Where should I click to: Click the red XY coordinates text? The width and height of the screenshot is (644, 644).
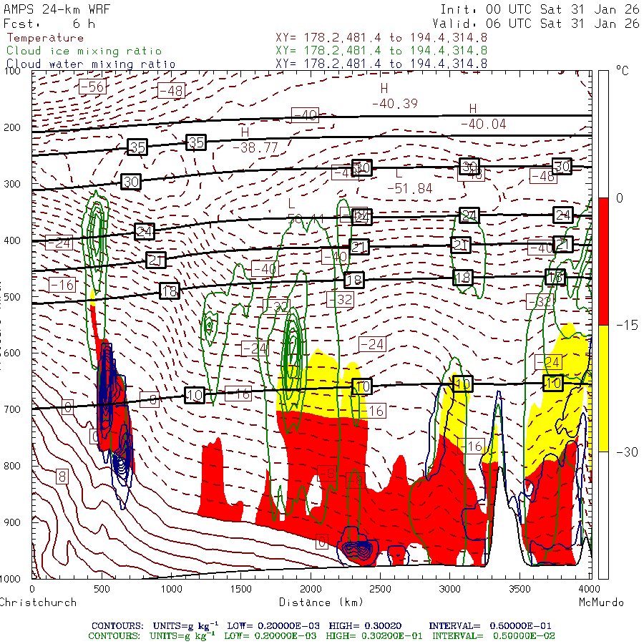(x=381, y=38)
